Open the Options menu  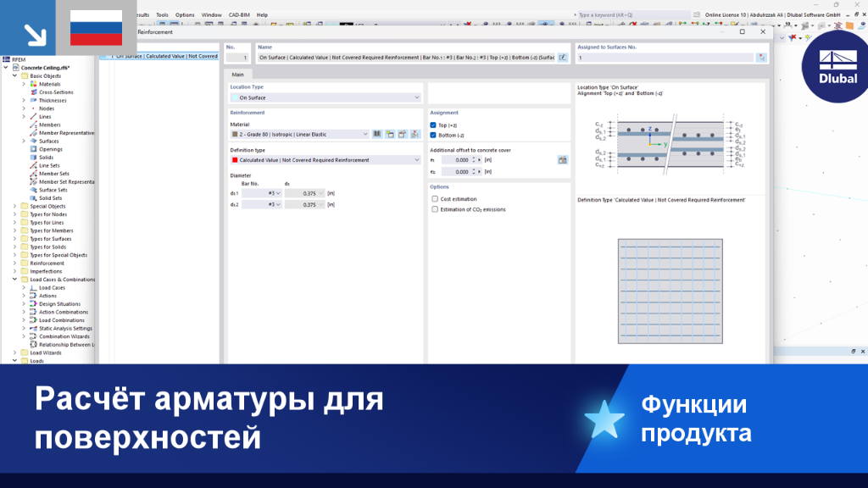coord(185,15)
